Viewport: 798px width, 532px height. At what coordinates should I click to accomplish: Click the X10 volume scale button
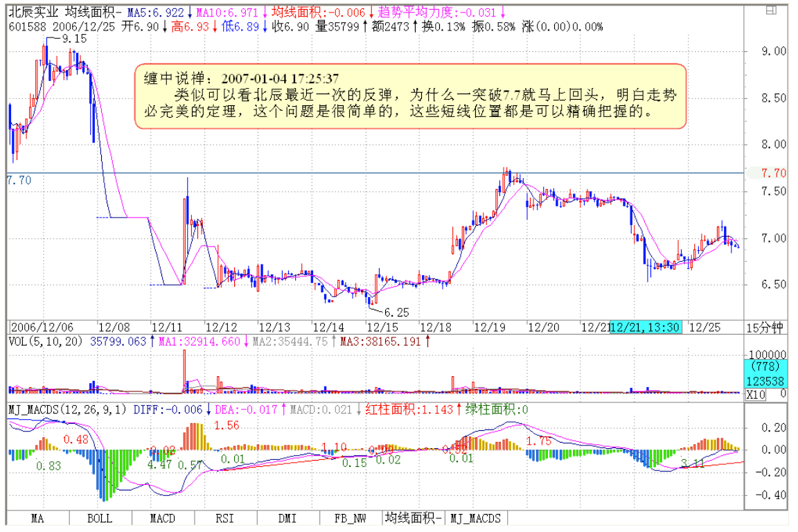click(x=756, y=395)
